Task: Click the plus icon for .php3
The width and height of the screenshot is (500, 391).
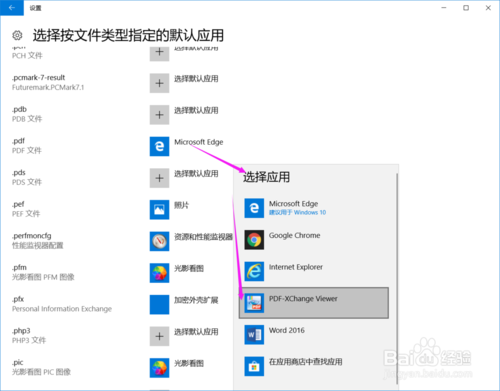Action: [159, 336]
